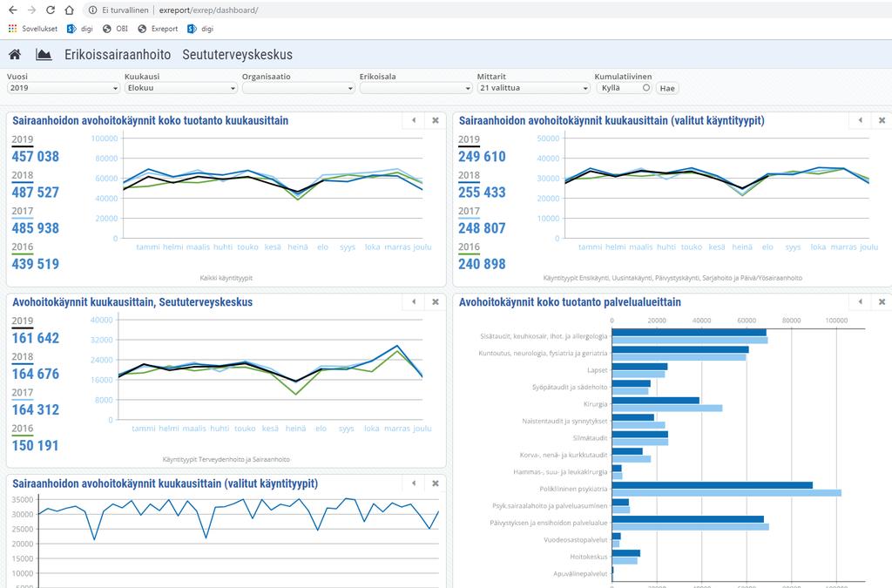Click Käyntityypit Terveydenhoito ja Sairaanhoito caption
The height and width of the screenshot is (588, 892).
(x=226, y=459)
